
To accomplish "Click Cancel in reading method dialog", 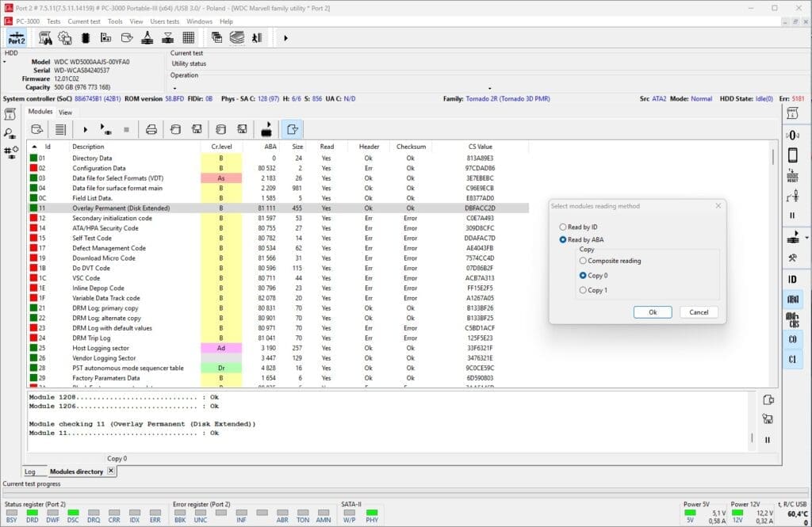I will click(x=699, y=312).
